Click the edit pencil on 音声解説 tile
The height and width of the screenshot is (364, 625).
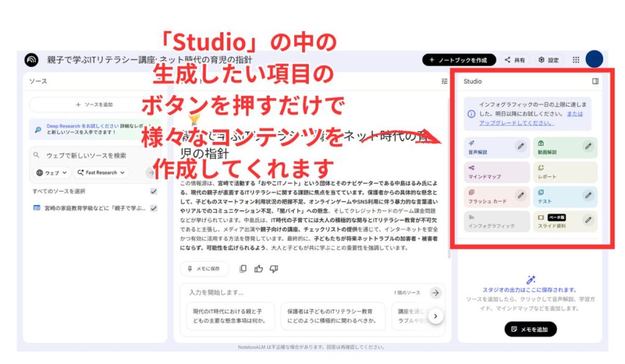pyautogui.click(x=521, y=146)
